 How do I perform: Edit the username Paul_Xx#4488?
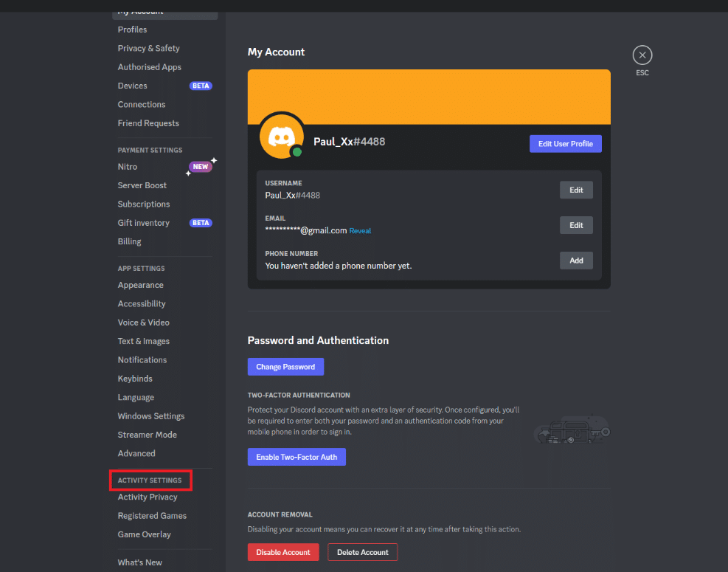pos(576,190)
